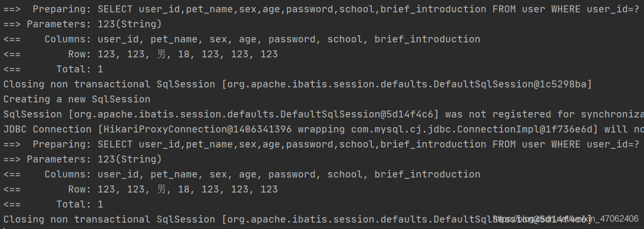Click the "Creating a new SqlSession" line
Image resolution: width=644 pixels, height=229 pixels.
tap(77, 99)
